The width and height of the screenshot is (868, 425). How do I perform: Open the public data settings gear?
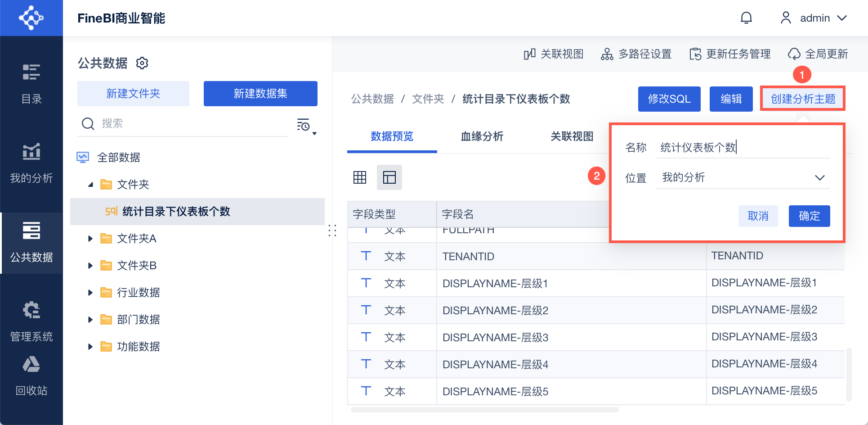(142, 63)
